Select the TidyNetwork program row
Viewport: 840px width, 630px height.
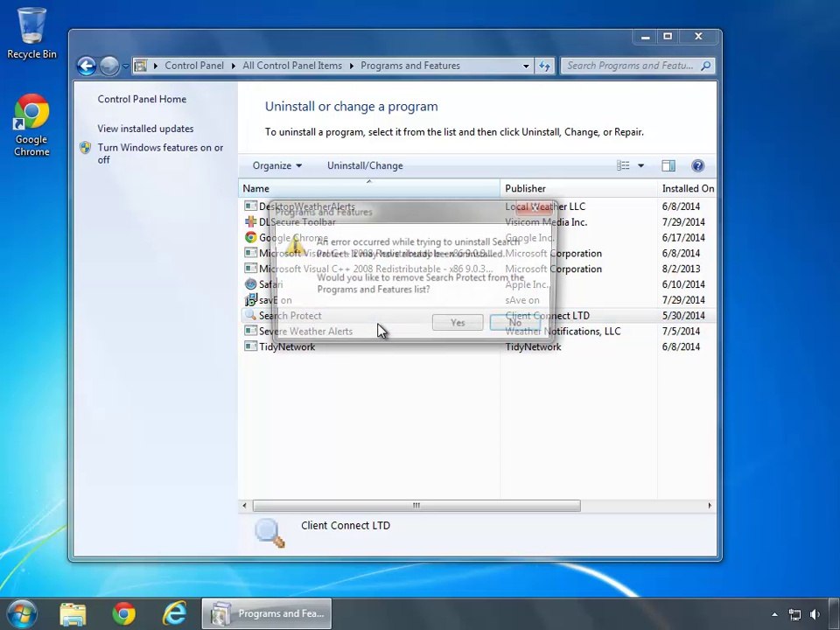(478, 346)
